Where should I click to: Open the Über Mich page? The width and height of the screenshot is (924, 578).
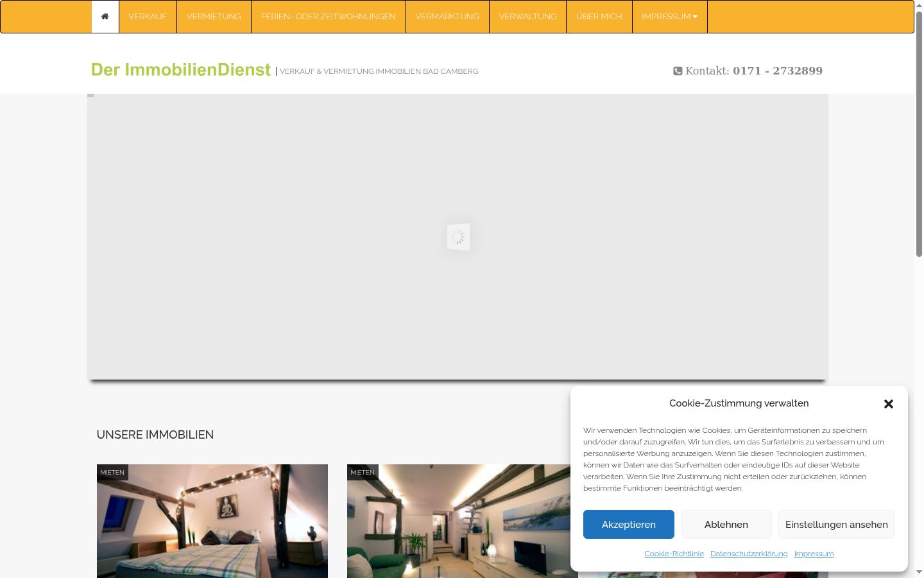tap(599, 17)
